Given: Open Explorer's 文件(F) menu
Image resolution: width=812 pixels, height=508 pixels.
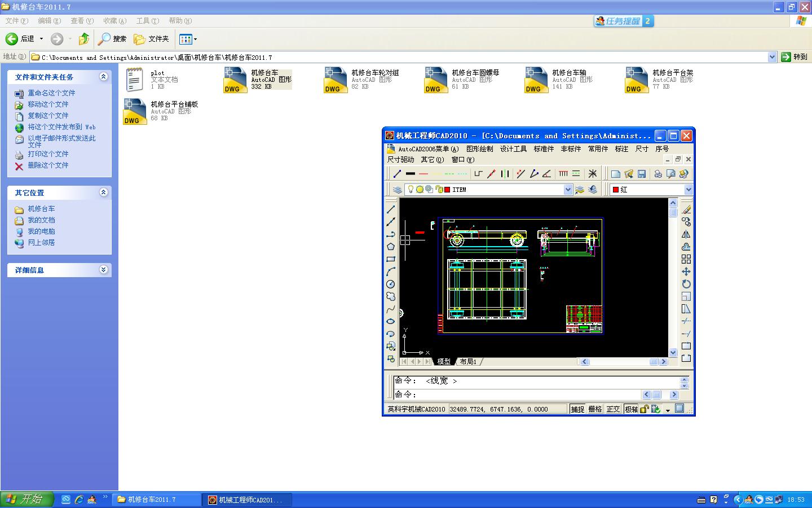Looking at the screenshot, I should click(17, 21).
